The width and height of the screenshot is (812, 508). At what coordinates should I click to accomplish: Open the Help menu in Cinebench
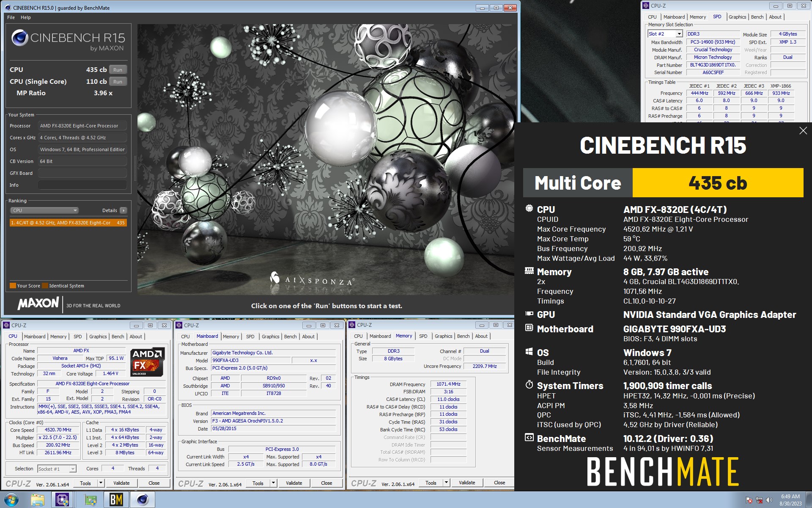[x=26, y=17]
